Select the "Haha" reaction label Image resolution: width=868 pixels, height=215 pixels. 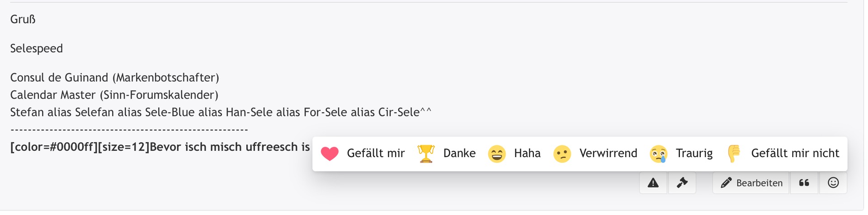pos(527,153)
